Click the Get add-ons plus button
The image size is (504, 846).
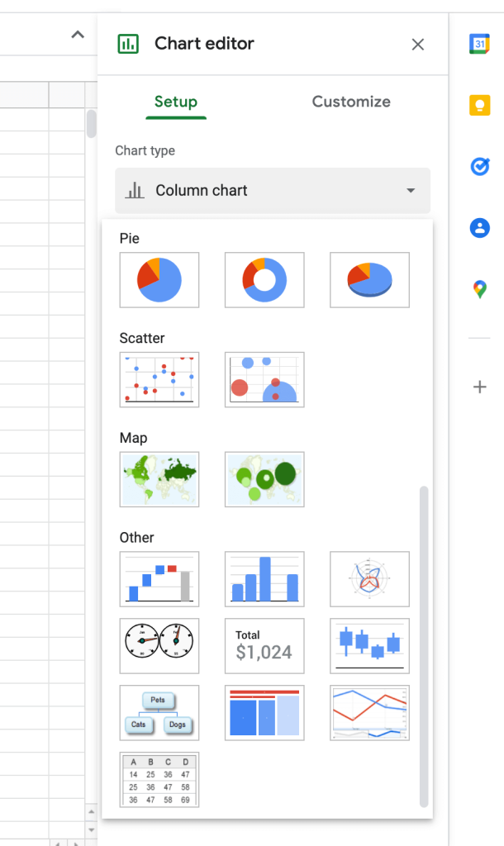pyautogui.click(x=480, y=387)
